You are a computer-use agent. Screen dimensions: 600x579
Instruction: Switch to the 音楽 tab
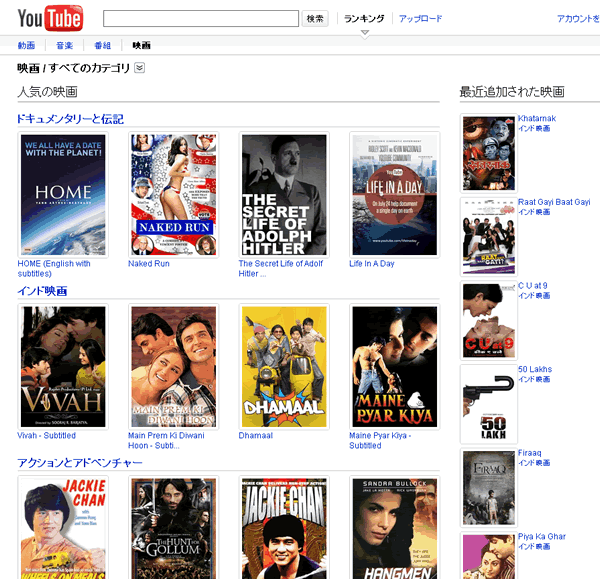tap(64, 45)
